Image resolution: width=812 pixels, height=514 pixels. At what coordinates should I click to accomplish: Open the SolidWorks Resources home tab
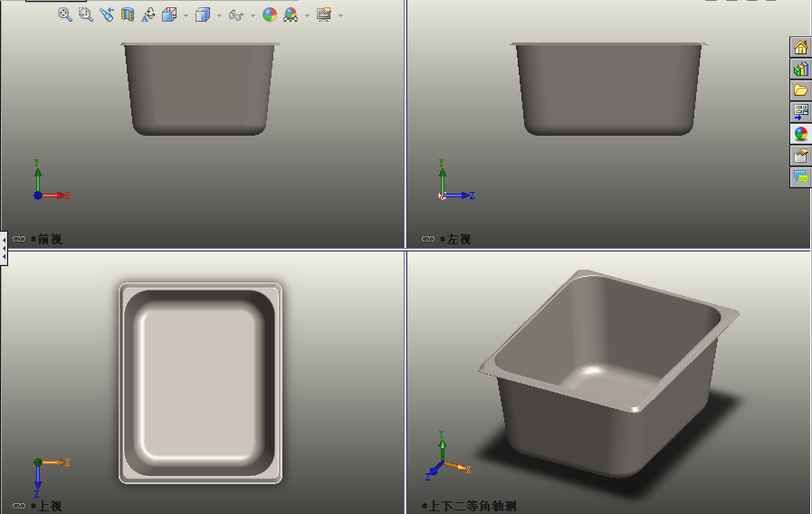(800, 48)
